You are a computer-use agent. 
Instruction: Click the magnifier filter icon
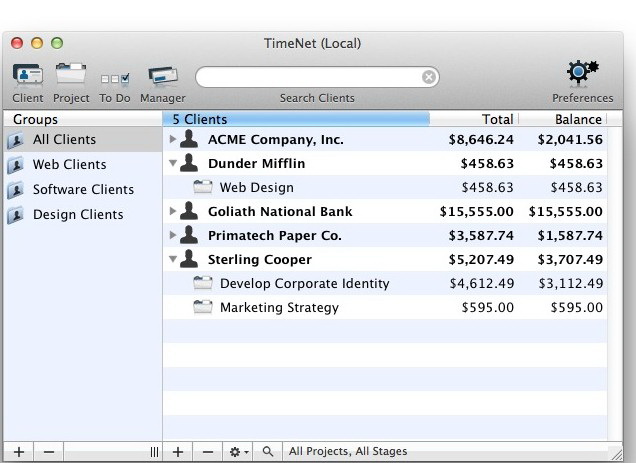coord(268,452)
